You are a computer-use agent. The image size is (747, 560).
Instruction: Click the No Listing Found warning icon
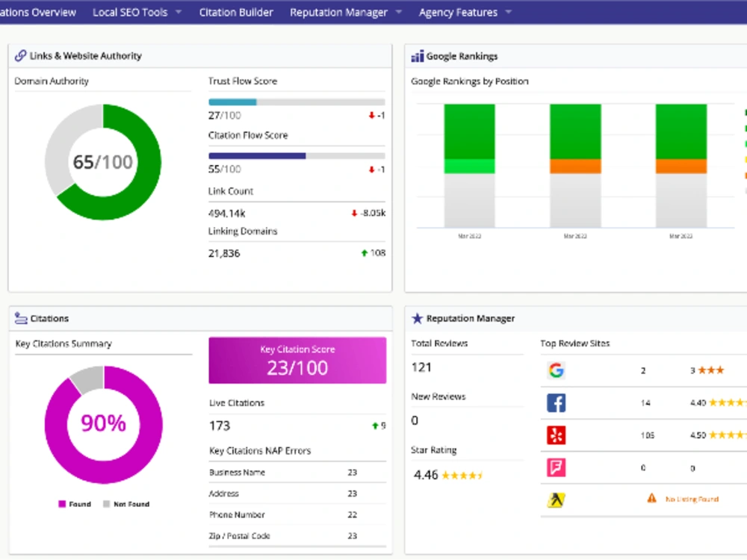tap(651, 499)
